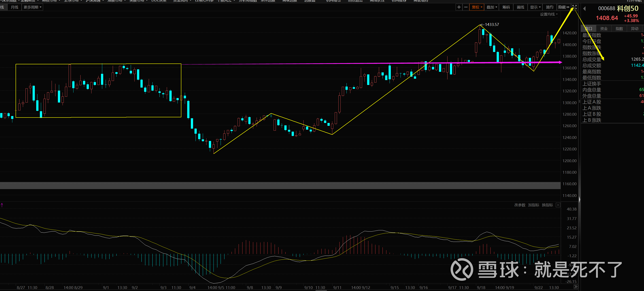This screenshot has width=644, height=291.
Task: Open the 复权 dropdown
Action: tap(477, 7)
